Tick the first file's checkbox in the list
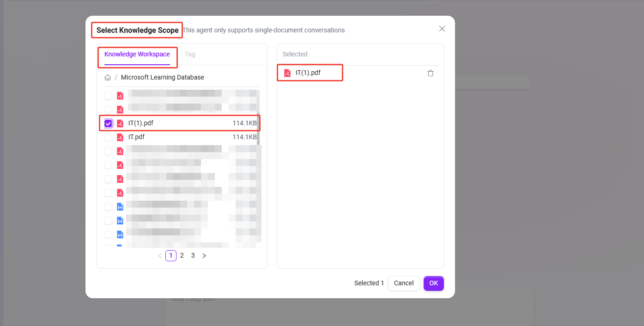 (x=108, y=96)
